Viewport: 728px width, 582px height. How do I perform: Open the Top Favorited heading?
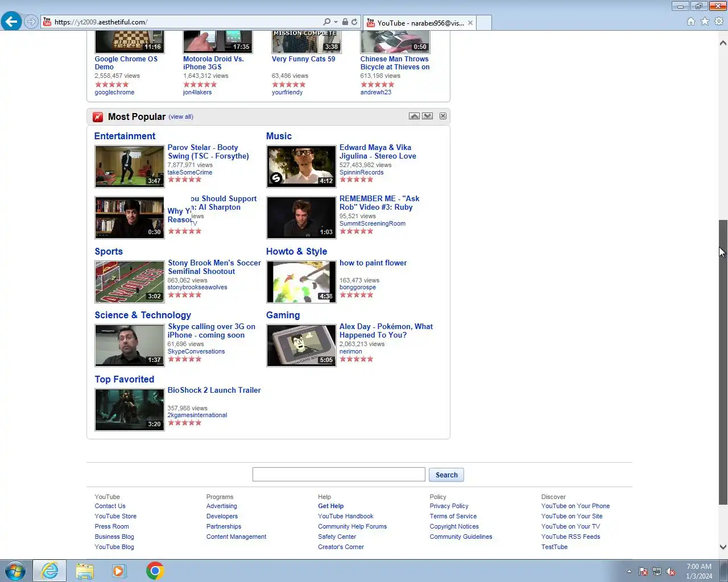coord(125,379)
